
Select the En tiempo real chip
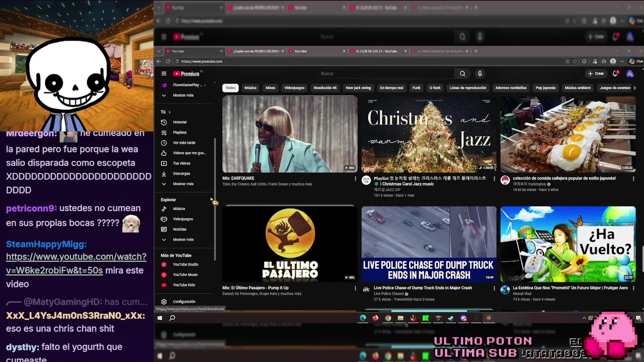coord(391,88)
